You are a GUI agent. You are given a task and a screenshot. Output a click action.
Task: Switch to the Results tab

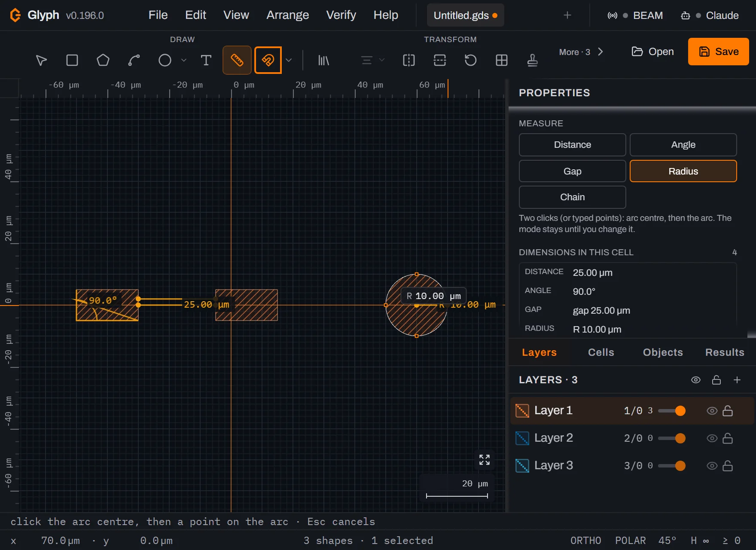coord(725,352)
